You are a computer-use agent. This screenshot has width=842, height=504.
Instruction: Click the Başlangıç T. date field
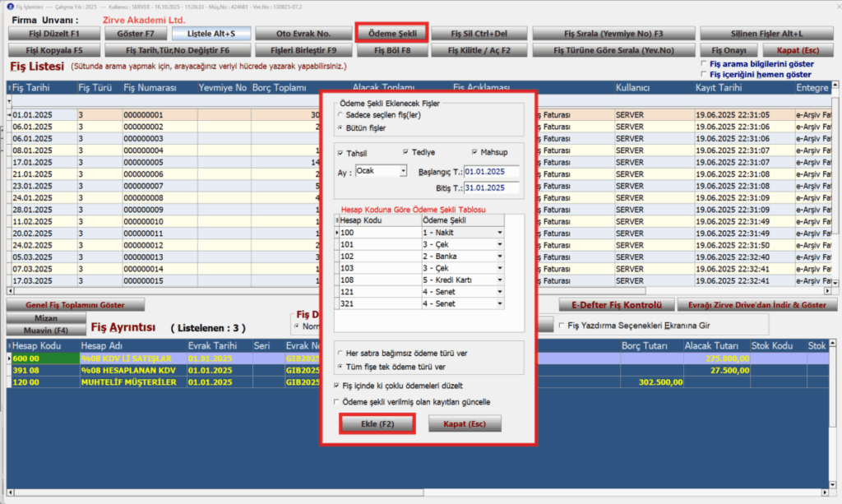click(492, 172)
